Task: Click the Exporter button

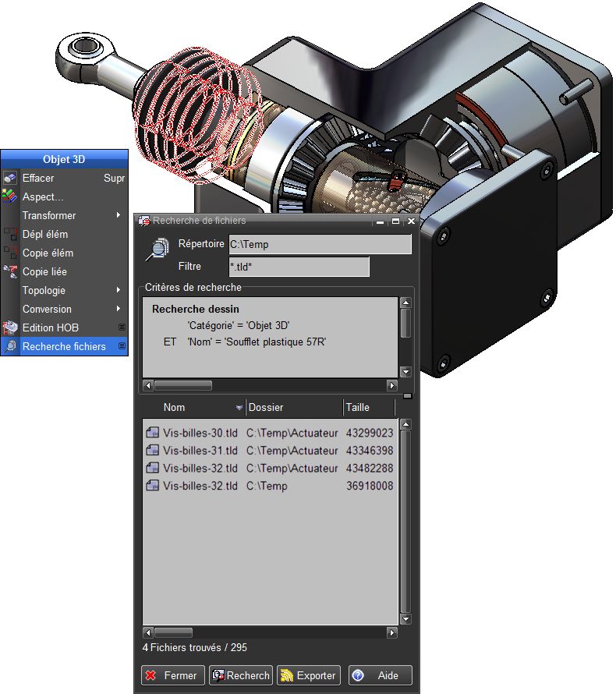Action: tap(309, 675)
